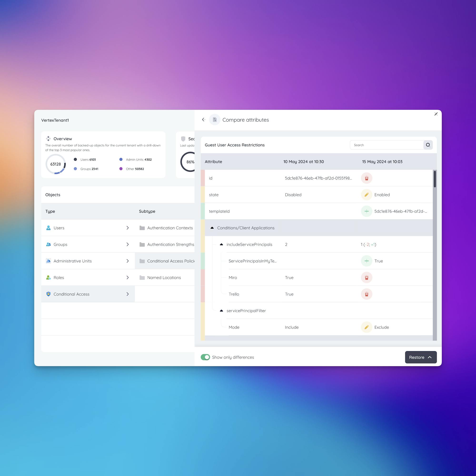Click the back arrow beside Compare attributes

(x=204, y=120)
